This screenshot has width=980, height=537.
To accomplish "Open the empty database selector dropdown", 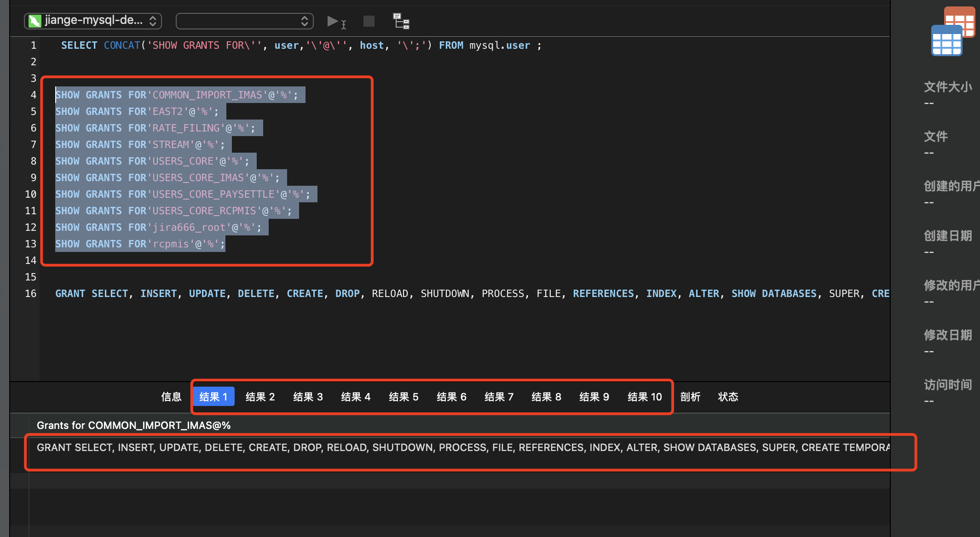I will tap(244, 21).
